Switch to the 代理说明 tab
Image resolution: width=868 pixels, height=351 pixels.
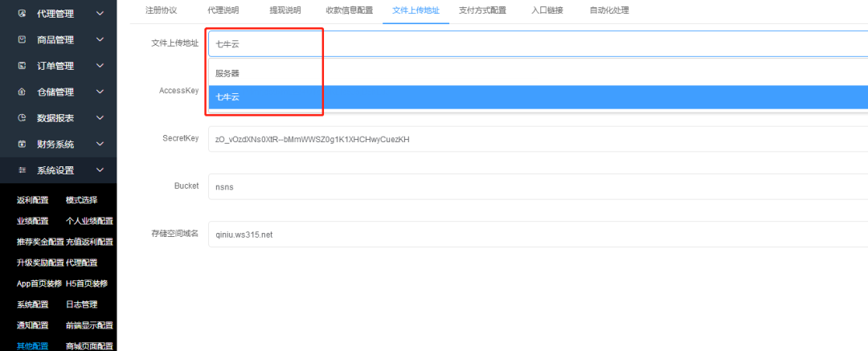click(x=223, y=10)
